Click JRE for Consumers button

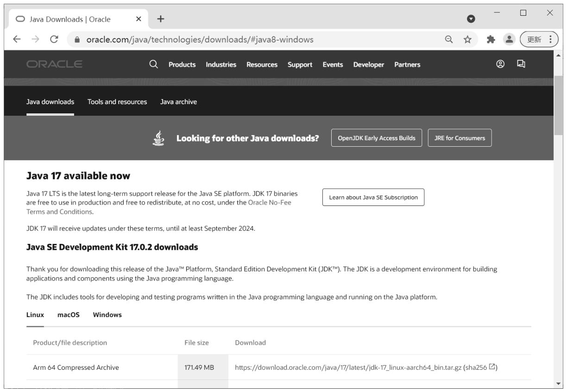[460, 138]
